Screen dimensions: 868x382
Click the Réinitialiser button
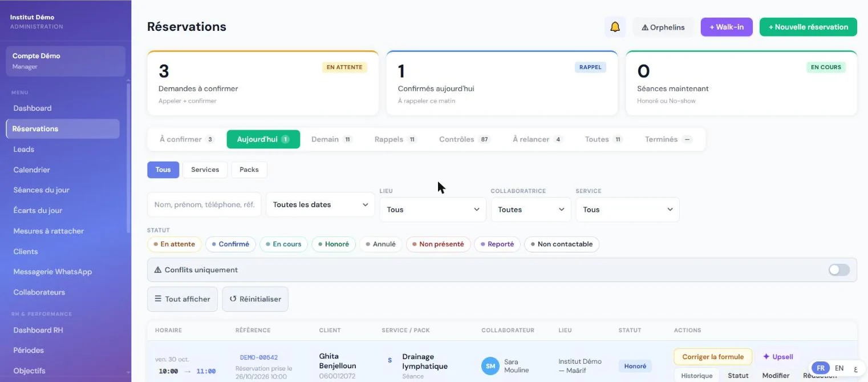[x=255, y=299]
